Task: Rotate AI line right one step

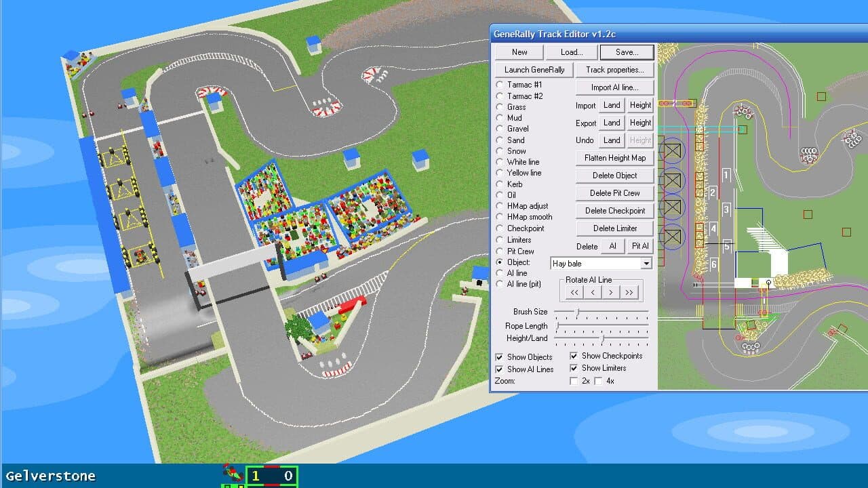Action: click(611, 291)
